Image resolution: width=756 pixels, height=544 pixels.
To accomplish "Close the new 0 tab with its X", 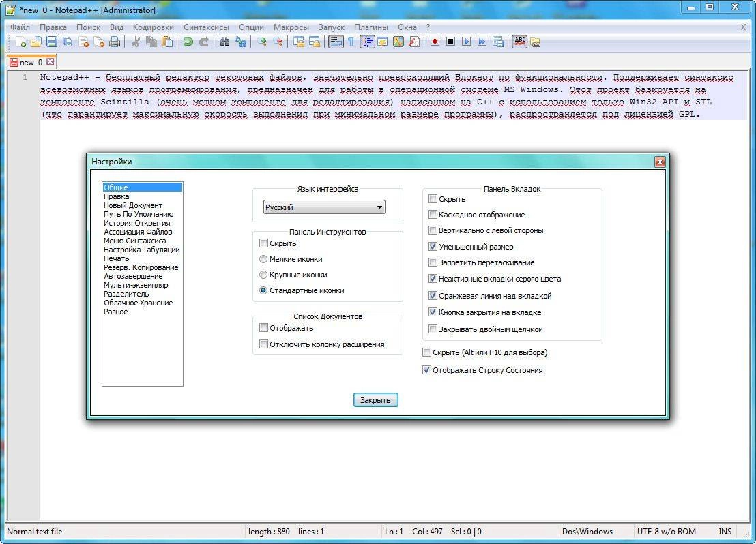I will [50, 61].
